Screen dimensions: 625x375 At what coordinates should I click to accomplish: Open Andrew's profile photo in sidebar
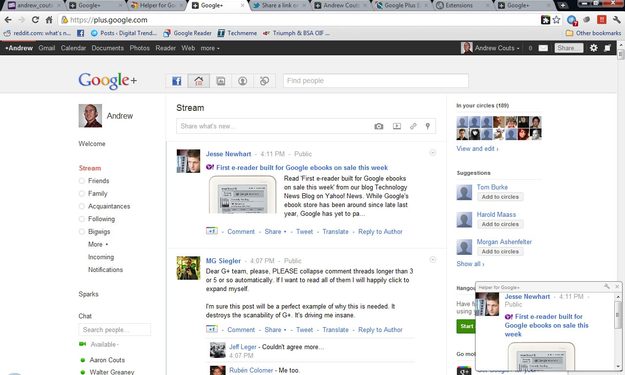(90, 116)
